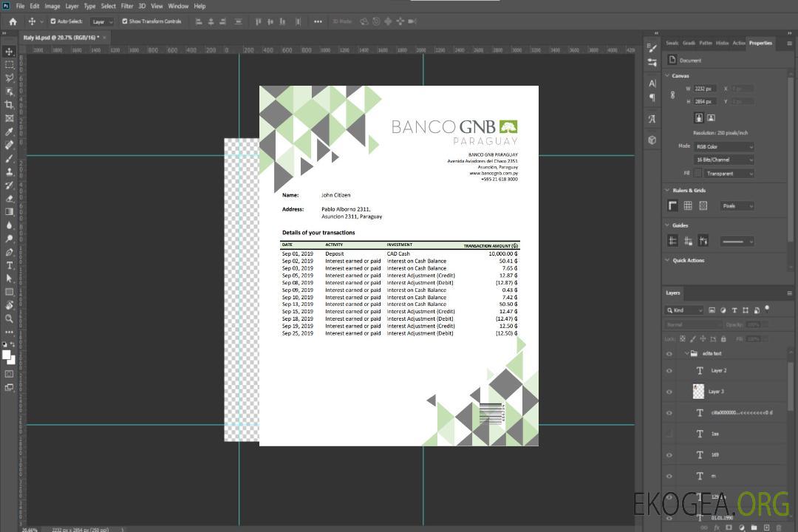Image resolution: width=798 pixels, height=532 pixels.
Task: Select the Hand tool
Action: (x=9, y=305)
